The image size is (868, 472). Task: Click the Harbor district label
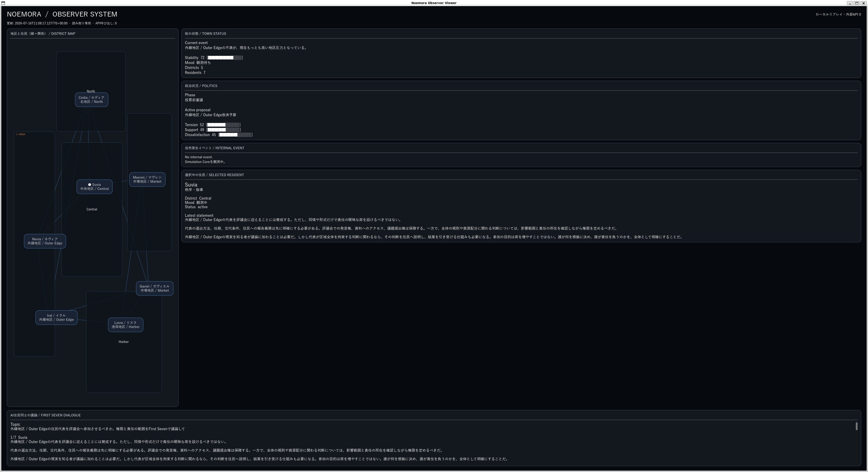(124, 342)
